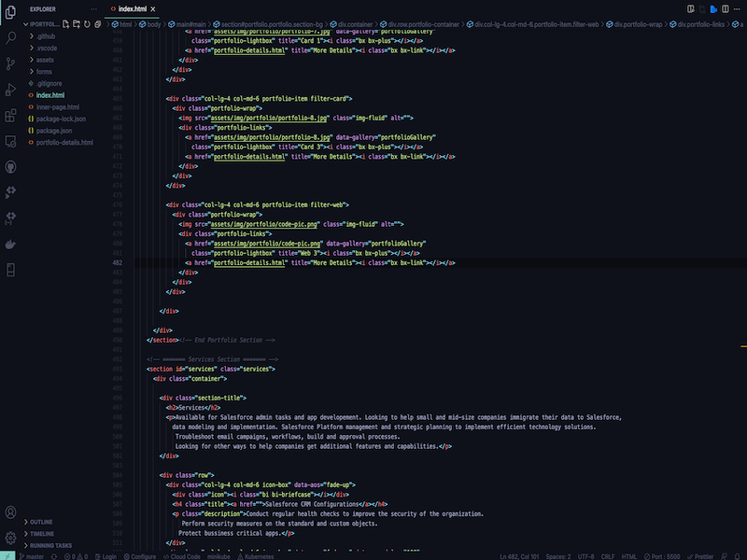Click the body breadcrumb segment
The height and width of the screenshot is (560, 747).
coord(150,24)
